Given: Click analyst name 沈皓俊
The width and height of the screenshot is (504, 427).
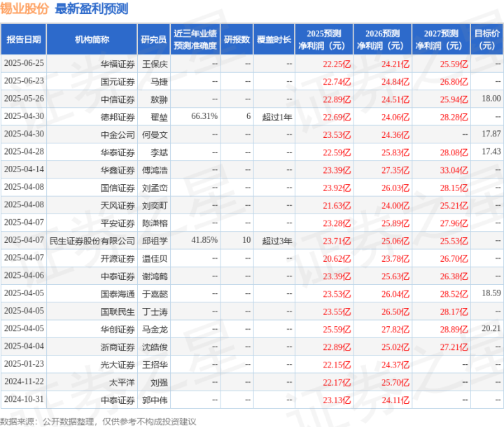Looking at the screenshot, I should [155, 347].
